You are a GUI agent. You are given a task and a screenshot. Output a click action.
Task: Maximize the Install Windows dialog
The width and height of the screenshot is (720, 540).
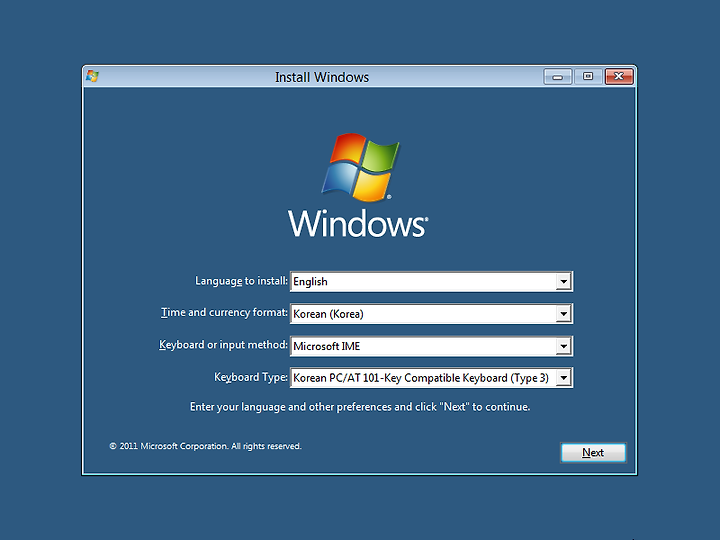click(x=588, y=77)
